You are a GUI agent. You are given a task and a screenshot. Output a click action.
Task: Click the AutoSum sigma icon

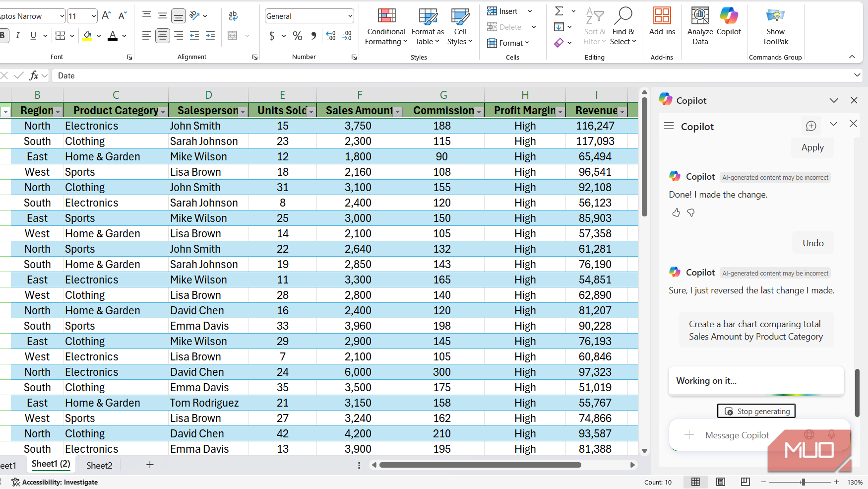tap(559, 11)
